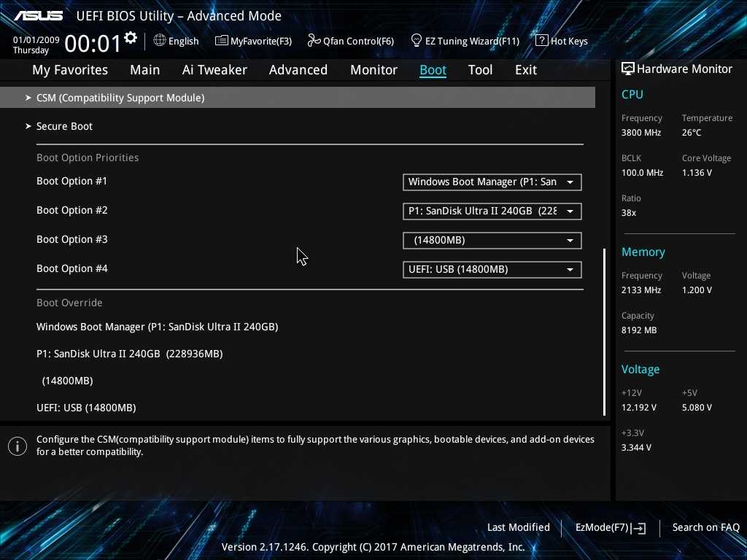Open the settings gear next to clock
Screen dimensions: 747x560
[x=131, y=38]
